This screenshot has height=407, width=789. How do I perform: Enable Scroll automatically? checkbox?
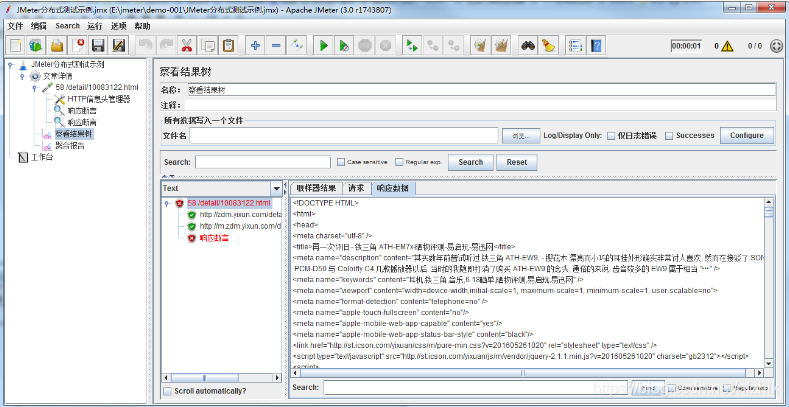pyautogui.click(x=167, y=391)
